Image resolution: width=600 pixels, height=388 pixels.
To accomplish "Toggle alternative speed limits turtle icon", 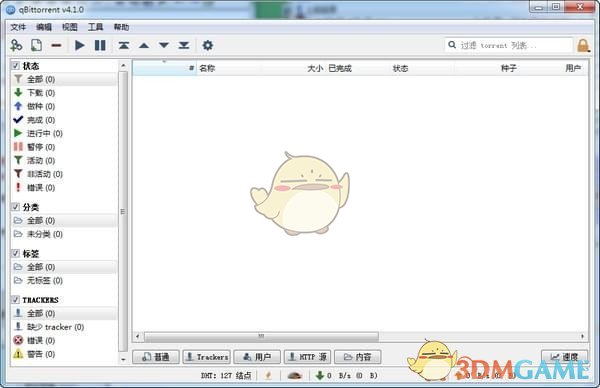I will [295, 376].
